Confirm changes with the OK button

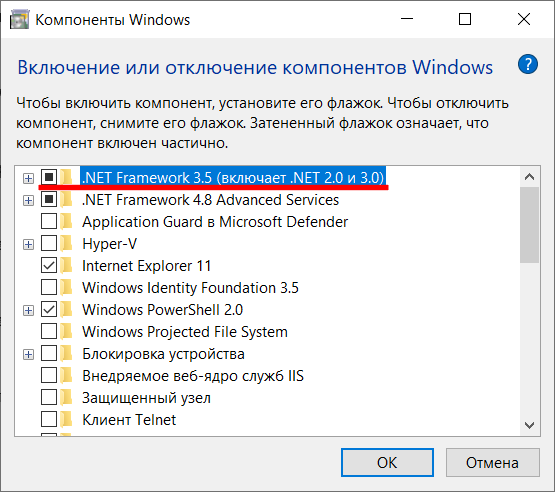pos(387,463)
